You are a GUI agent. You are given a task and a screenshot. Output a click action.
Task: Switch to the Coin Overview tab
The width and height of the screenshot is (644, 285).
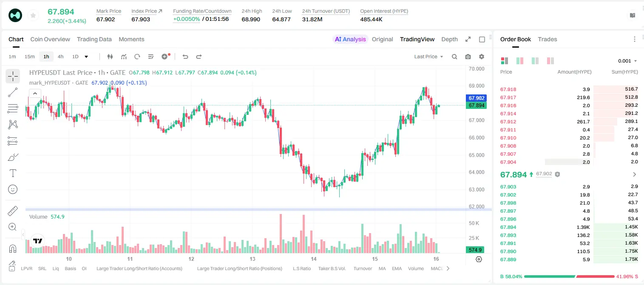pos(50,39)
